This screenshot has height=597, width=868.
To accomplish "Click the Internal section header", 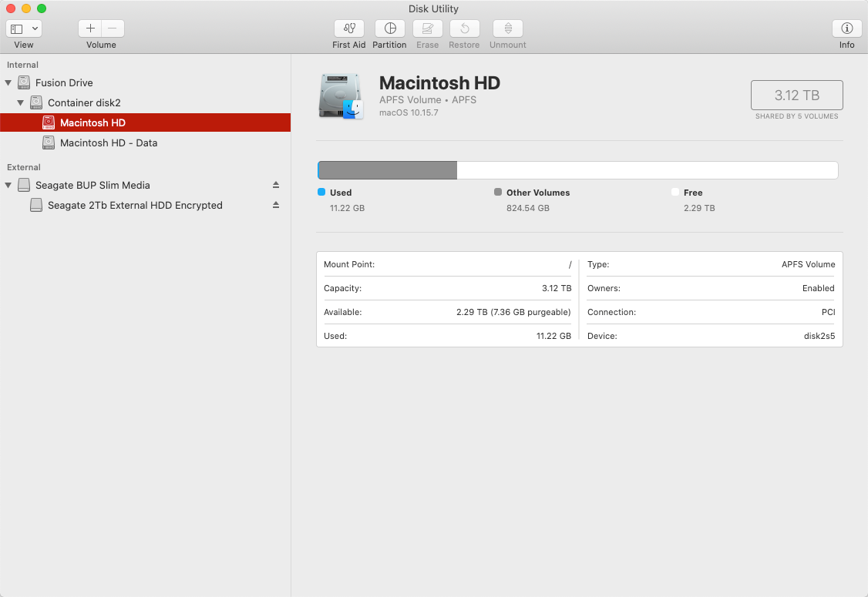I will tap(22, 65).
